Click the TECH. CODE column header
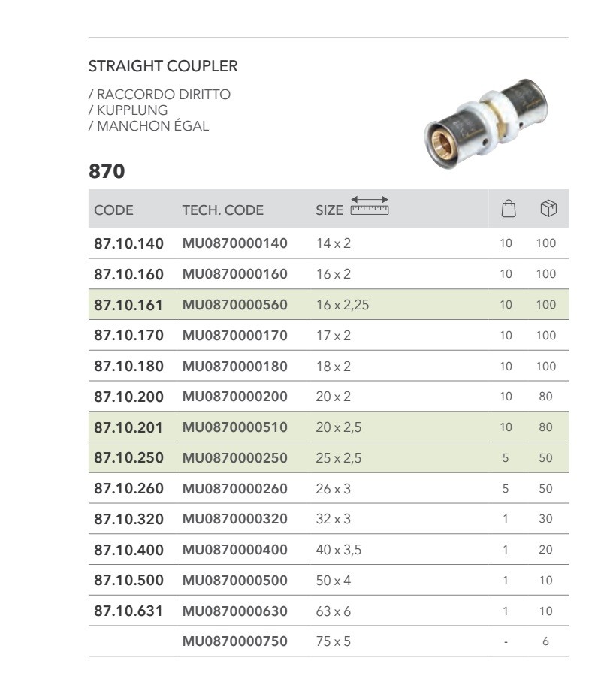Viewport: 613px width, 700px height. tap(222, 210)
